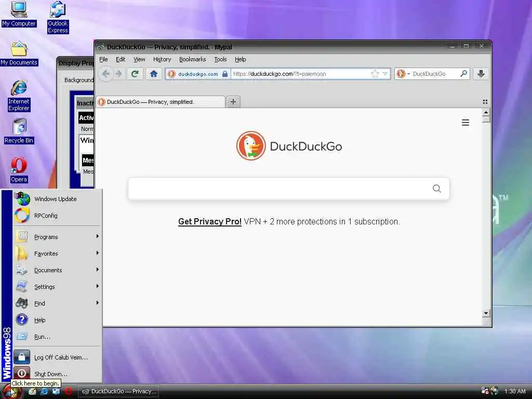The image size is (532, 399).
Task: Expand the Find submenu
Action: click(58, 303)
